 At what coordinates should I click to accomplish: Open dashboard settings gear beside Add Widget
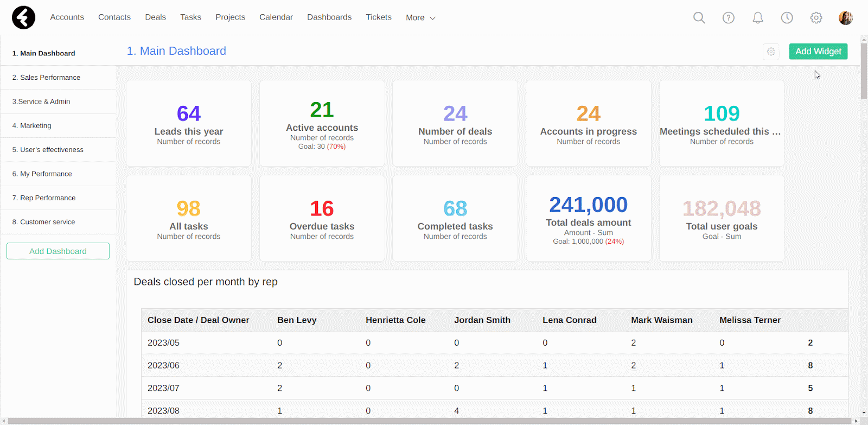coord(771,52)
